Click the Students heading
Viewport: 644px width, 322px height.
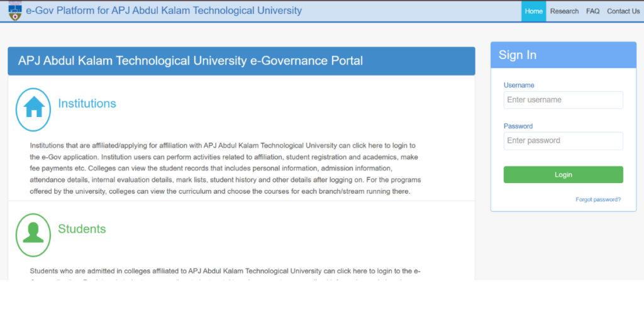82,229
